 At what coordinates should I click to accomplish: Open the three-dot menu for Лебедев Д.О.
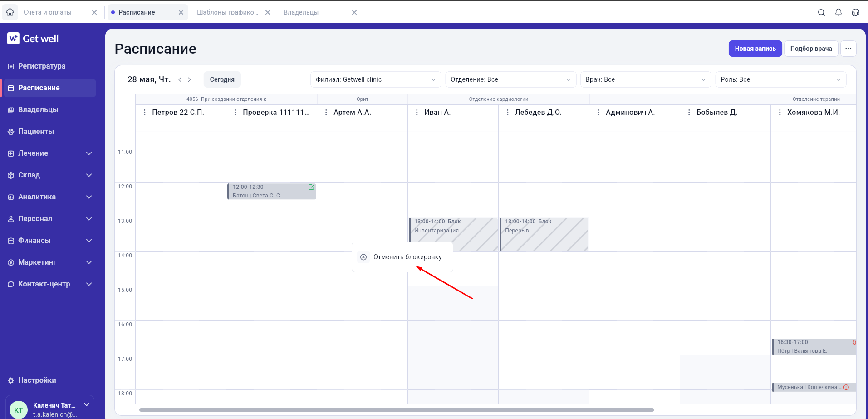click(508, 113)
